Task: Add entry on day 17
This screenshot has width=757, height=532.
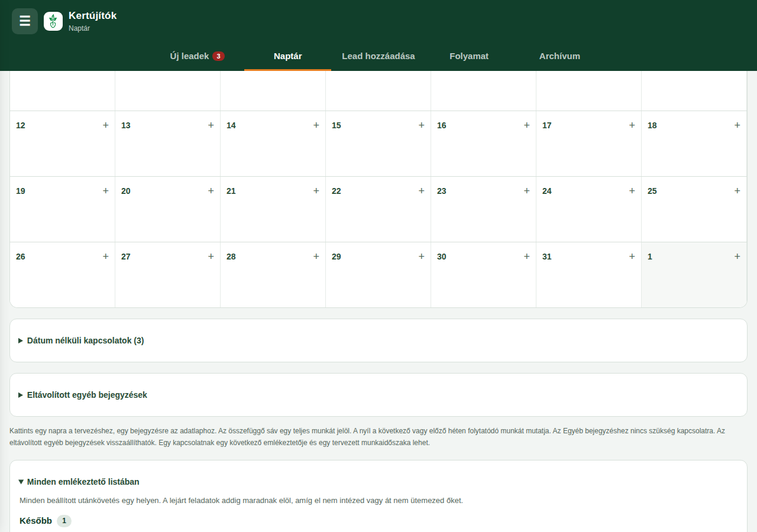Action: 632,125
